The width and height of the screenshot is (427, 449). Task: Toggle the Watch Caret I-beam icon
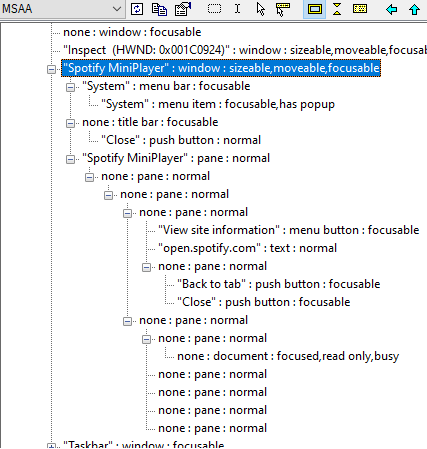point(237,9)
